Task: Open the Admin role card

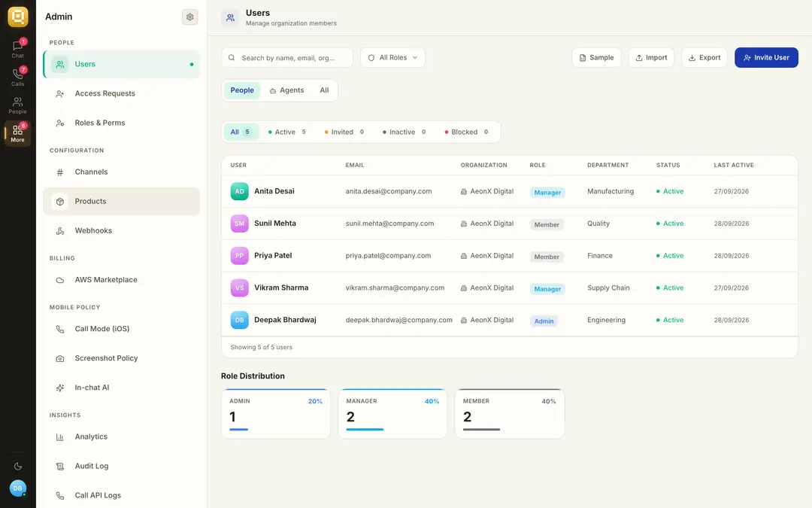Action: (276, 414)
